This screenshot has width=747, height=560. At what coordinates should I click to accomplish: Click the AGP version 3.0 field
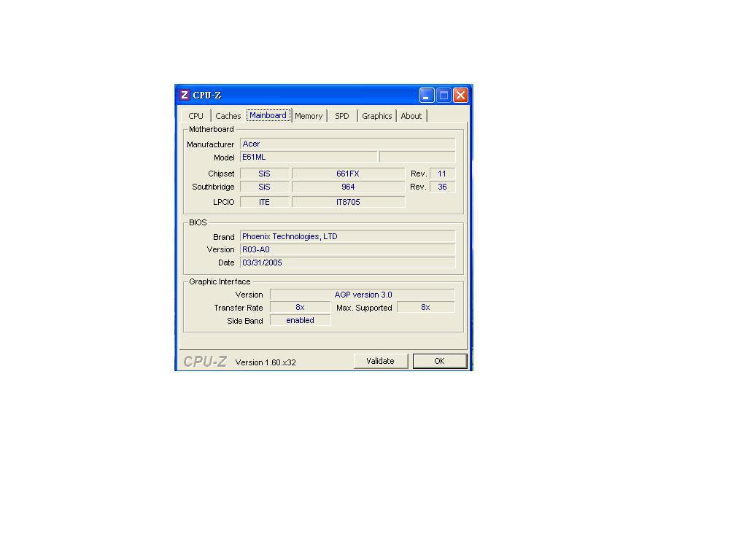coord(363,295)
